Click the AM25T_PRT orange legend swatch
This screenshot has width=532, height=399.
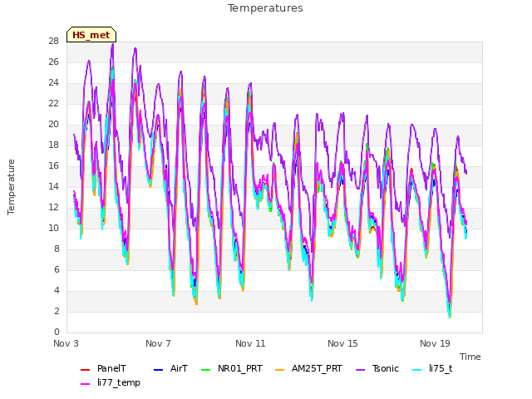[x=279, y=369]
